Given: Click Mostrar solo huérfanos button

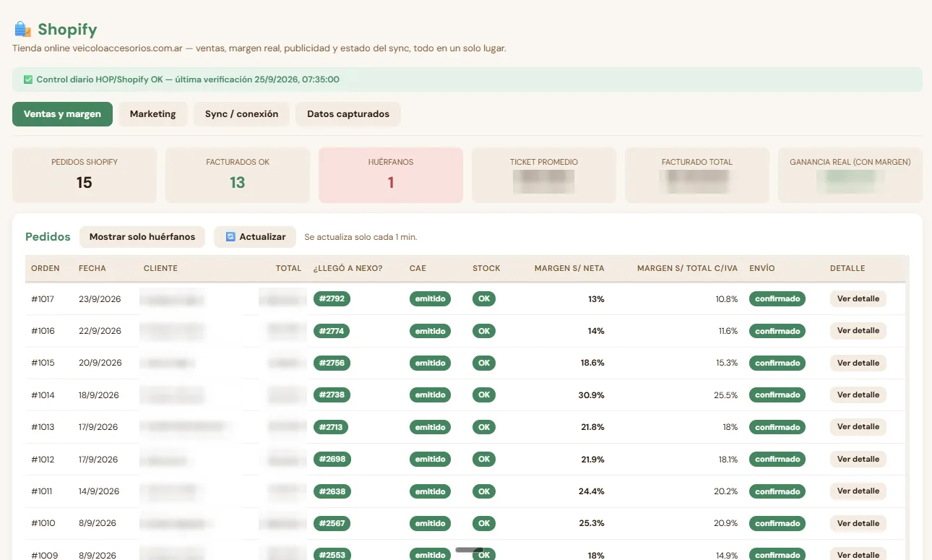Looking at the screenshot, I should click(142, 237).
